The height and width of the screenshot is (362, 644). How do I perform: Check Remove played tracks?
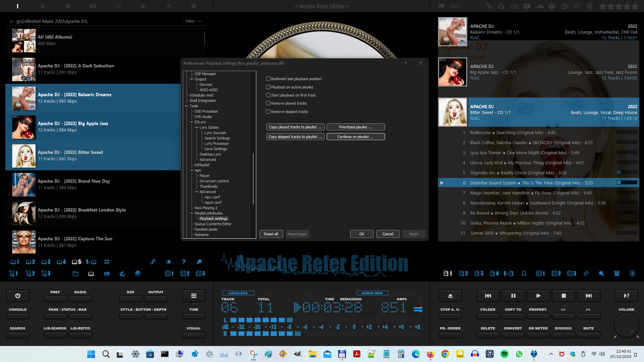269,103
